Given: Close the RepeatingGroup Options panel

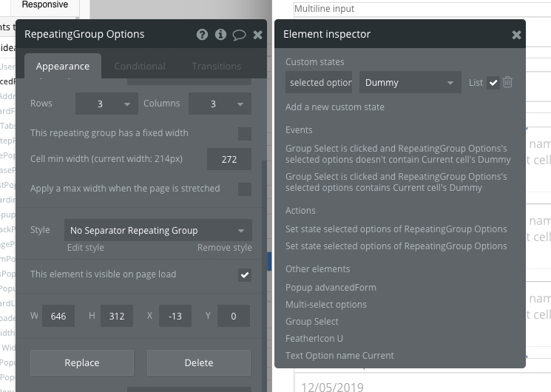Looking at the screenshot, I should (x=257, y=35).
